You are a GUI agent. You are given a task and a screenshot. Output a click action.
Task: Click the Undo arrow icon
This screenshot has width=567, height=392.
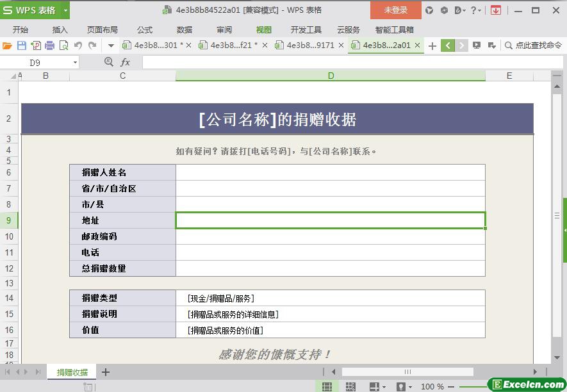tap(78, 45)
